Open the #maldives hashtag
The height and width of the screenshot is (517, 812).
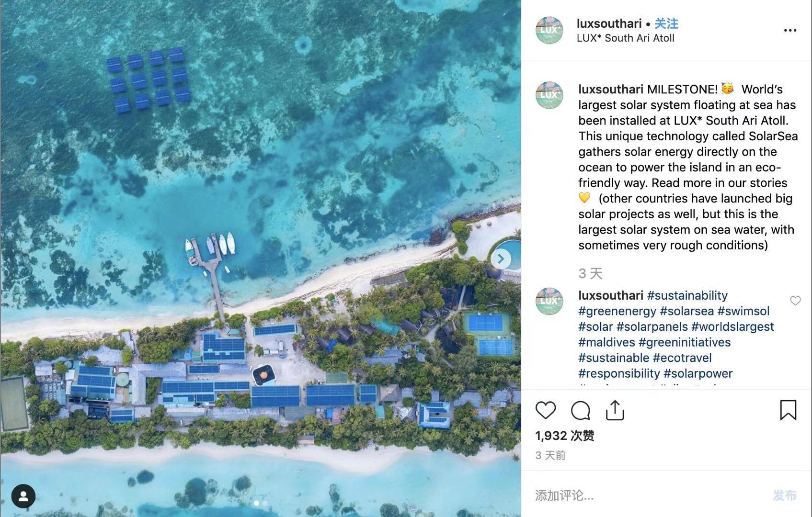tap(606, 342)
